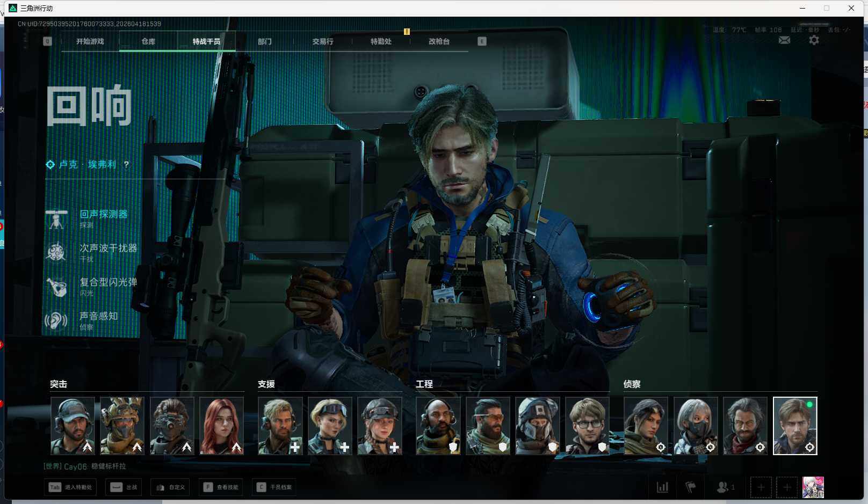Click the flag icon in bottom bar
868x504 pixels.
pos(691,487)
